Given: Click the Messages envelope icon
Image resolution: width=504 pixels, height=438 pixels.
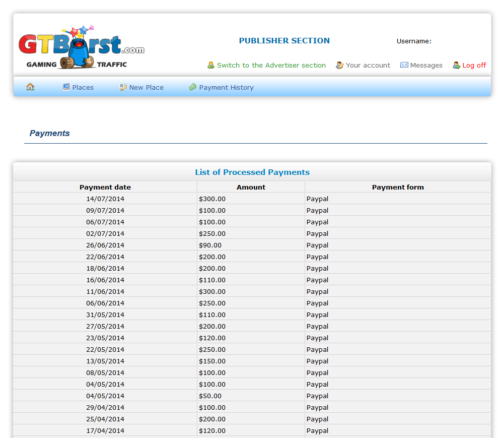Looking at the screenshot, I should click(404, 65).
